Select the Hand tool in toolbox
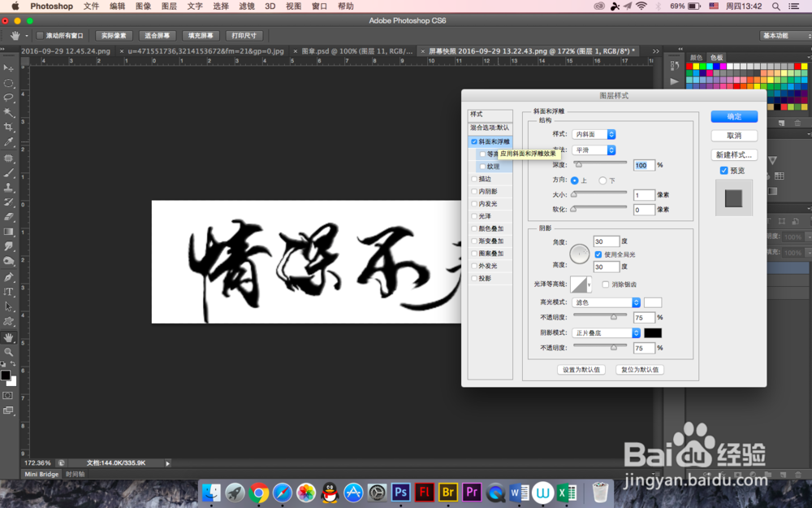 pyautogui.click(x=8, y=337)
